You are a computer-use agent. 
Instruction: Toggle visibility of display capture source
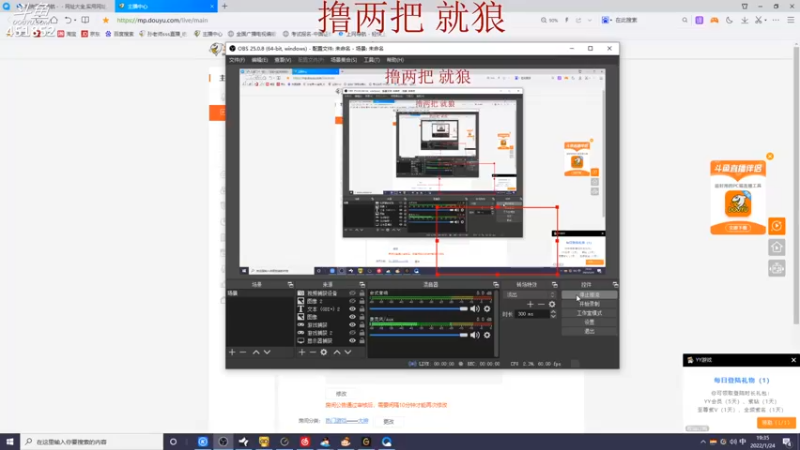pos(352,341)
